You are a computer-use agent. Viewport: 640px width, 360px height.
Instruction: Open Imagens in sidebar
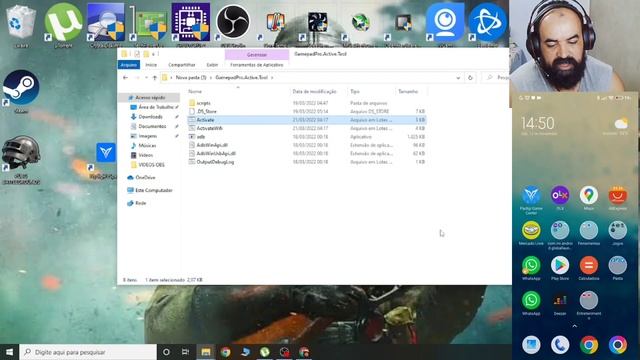[147, 136]
